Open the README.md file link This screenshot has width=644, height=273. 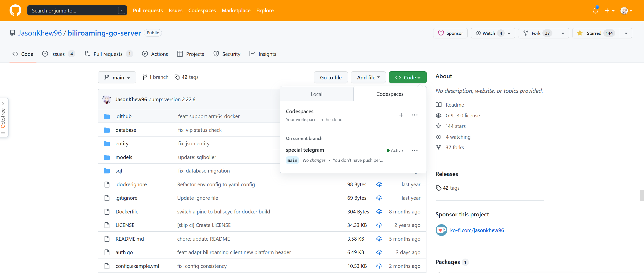(x=130, y=239)
